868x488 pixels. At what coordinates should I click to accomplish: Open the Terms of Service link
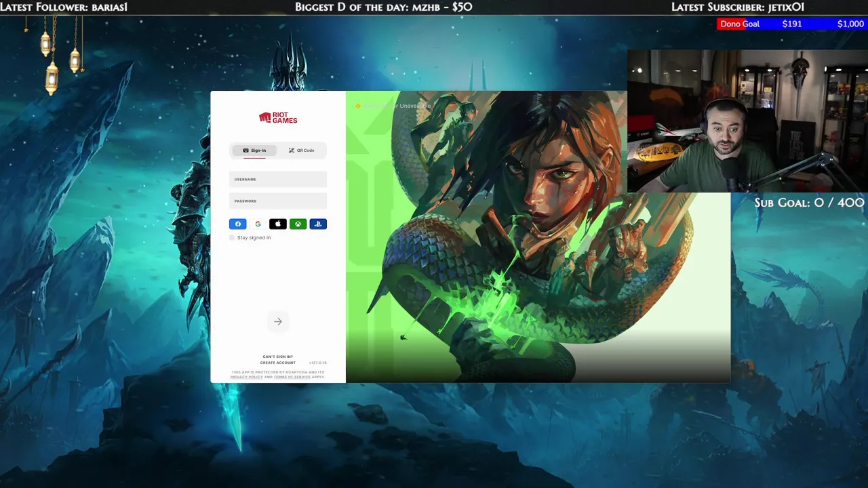(292, 377)
